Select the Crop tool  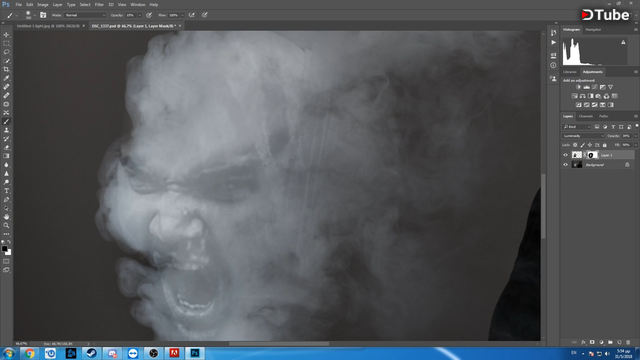tap(6, 69)
